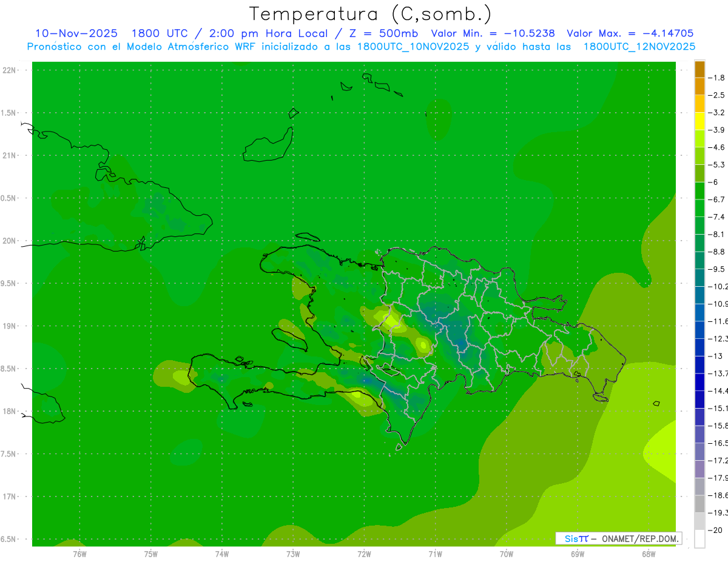The width and height of the screenshot is (728, 562).
Task: Click the 19N latitude label
Action: coord(10,326)
